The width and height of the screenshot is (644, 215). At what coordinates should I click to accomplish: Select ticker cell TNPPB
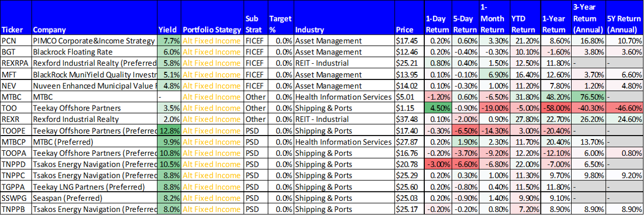coord(16,209)
